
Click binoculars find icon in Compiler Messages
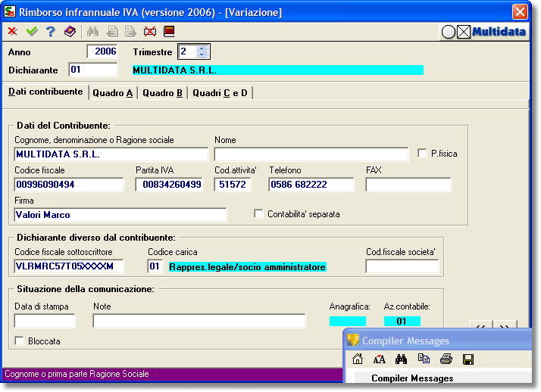[401, 359]
